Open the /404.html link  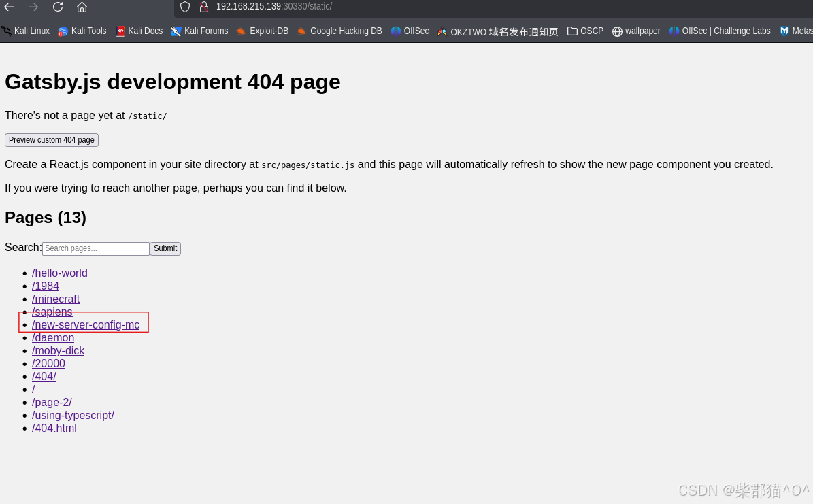pyautogui.click(x=54, y=429)
